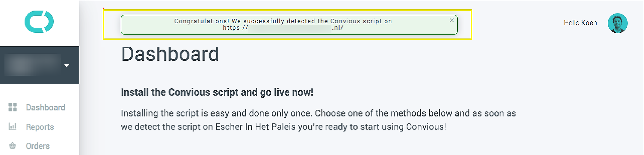Click the Dashboard grid icon
644x155 pixels.
point(13,107)
